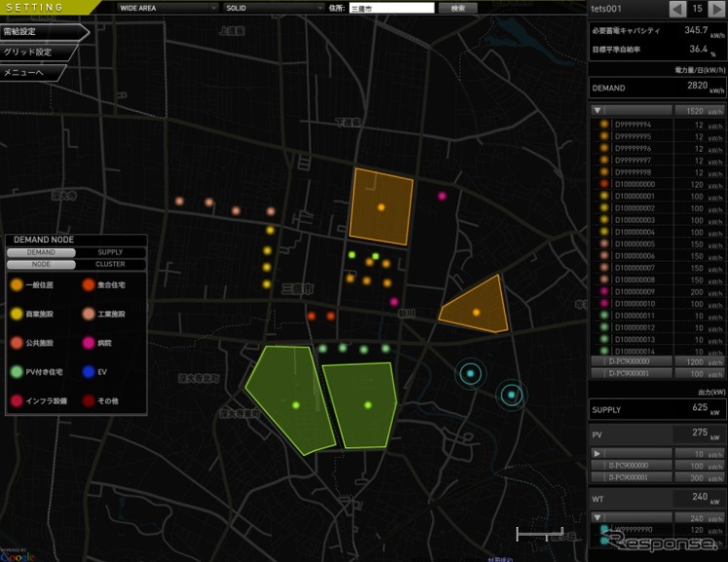Open the WIDE AREA dropdown

pyautogui.click(x=168, y=8)
